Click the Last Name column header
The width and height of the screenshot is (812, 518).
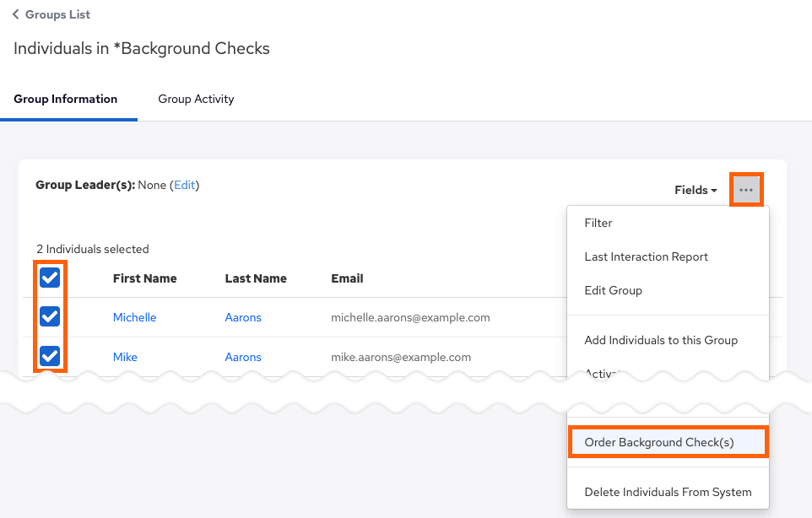pos(255,278)
